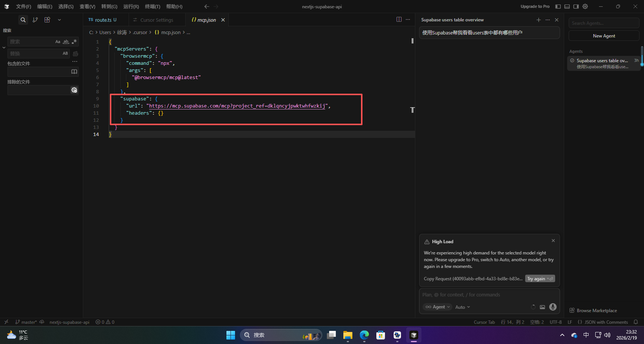Switch to Cursor Settings tab
Image resolution: width=644 pixels, height=344 pixels.
pyautogui.click(x=157, y=20)
